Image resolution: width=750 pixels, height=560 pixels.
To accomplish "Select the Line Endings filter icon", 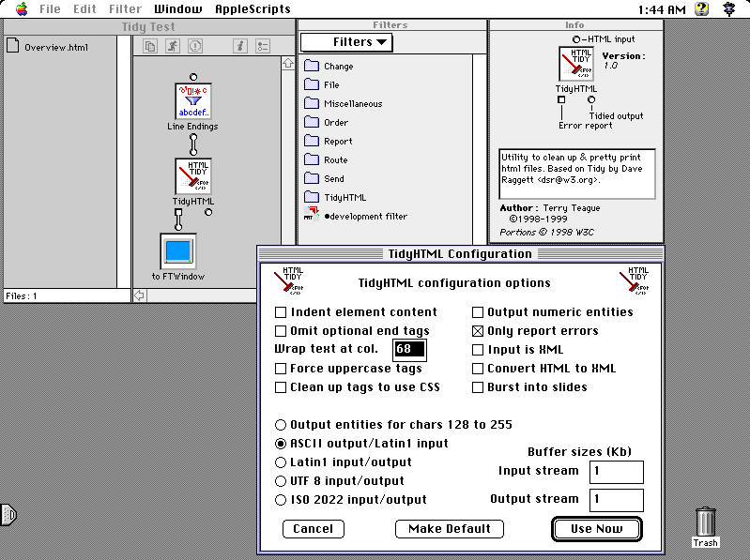I will click(x=192, y=101).
